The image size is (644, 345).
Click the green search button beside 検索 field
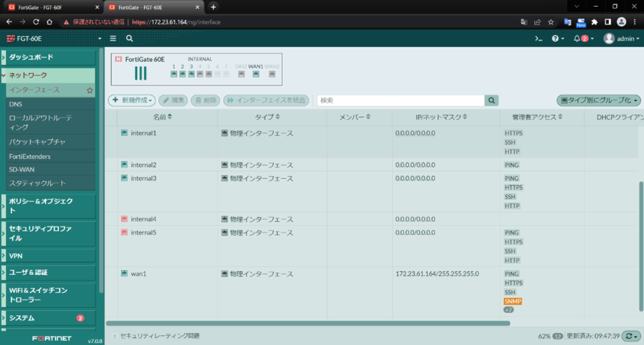click(491, 101)
